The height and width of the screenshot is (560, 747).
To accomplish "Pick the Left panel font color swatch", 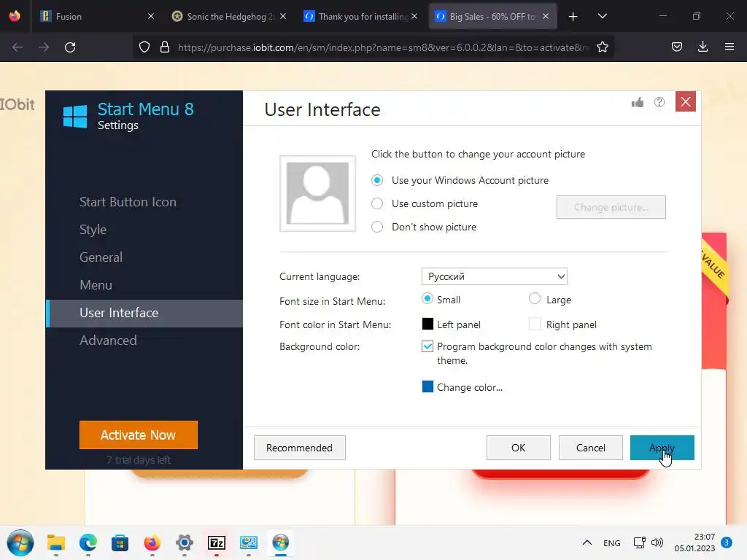I will coord(427,324).
